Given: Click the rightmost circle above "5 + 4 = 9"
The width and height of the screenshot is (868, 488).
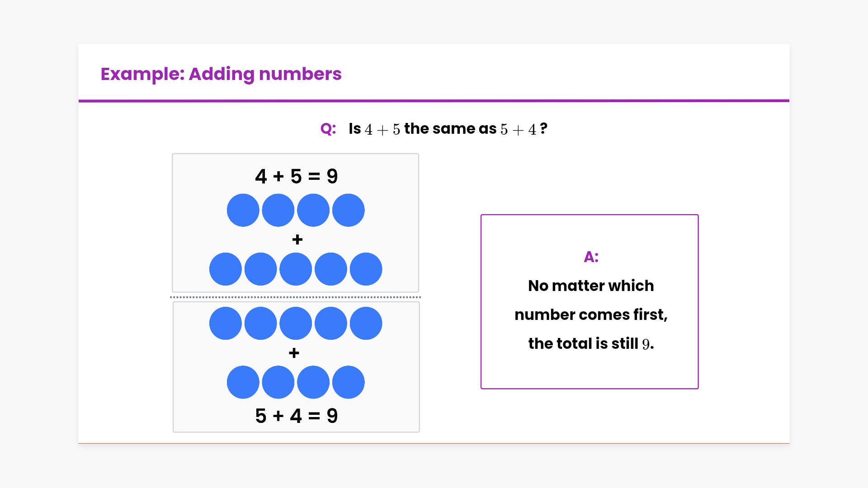Looking at the screenshot, I should (x=348, y=382).
